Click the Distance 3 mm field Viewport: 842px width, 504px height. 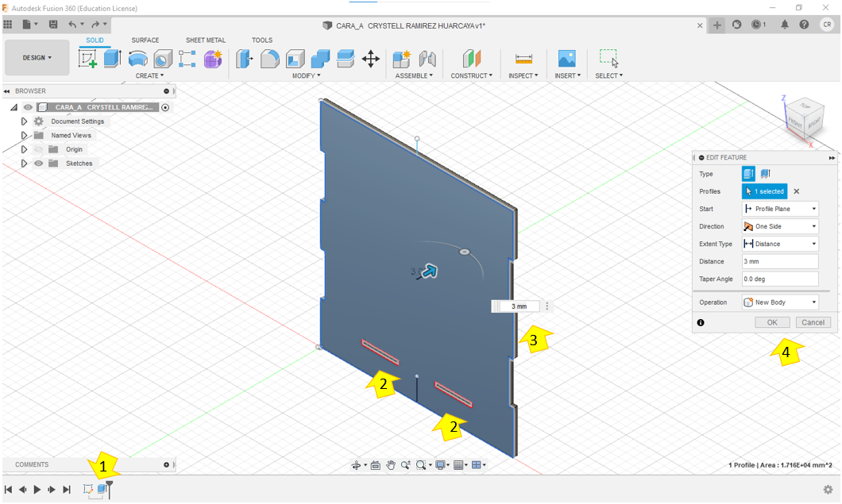(x=780, y=261)
